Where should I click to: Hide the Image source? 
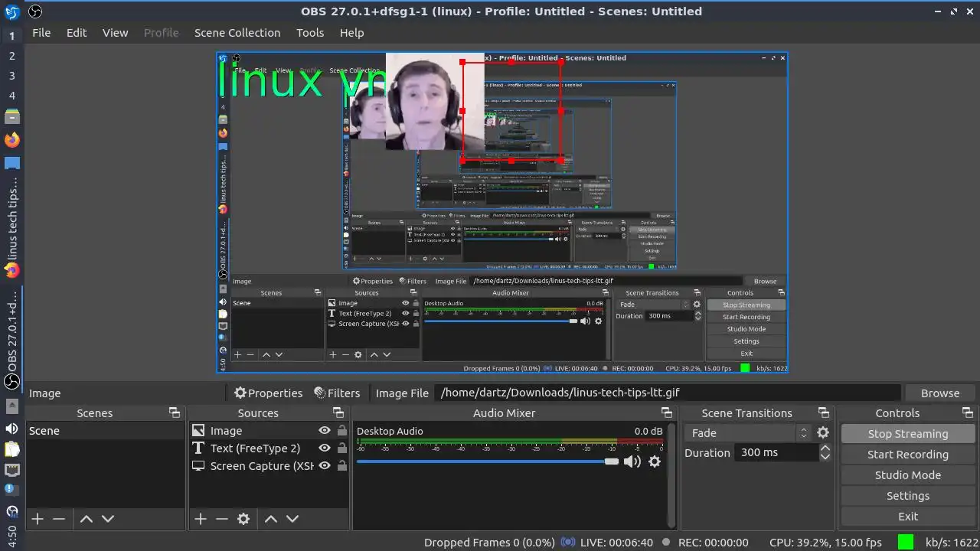coord(325,431)
